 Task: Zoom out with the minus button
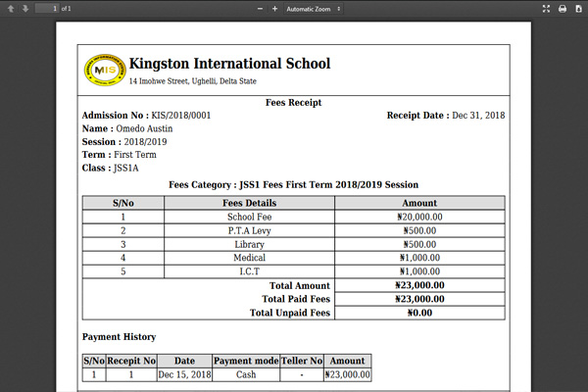(x=260, y=9)
